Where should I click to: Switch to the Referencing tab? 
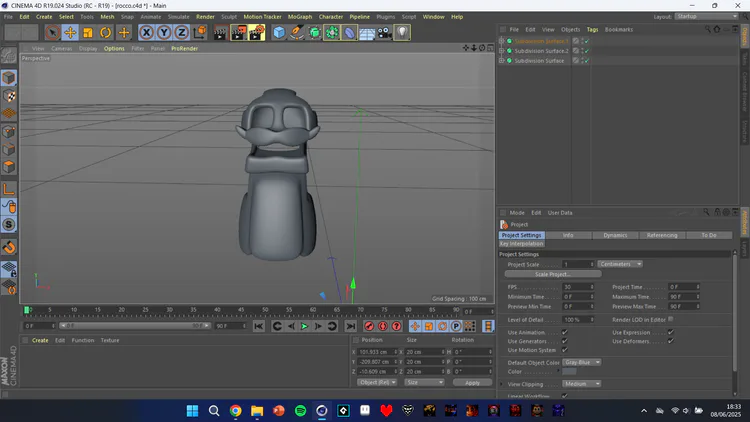(662, 235)
